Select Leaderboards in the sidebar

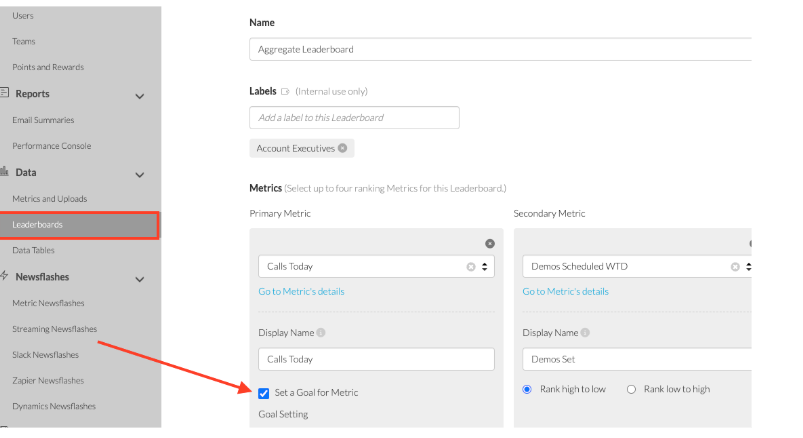point(79,225)
